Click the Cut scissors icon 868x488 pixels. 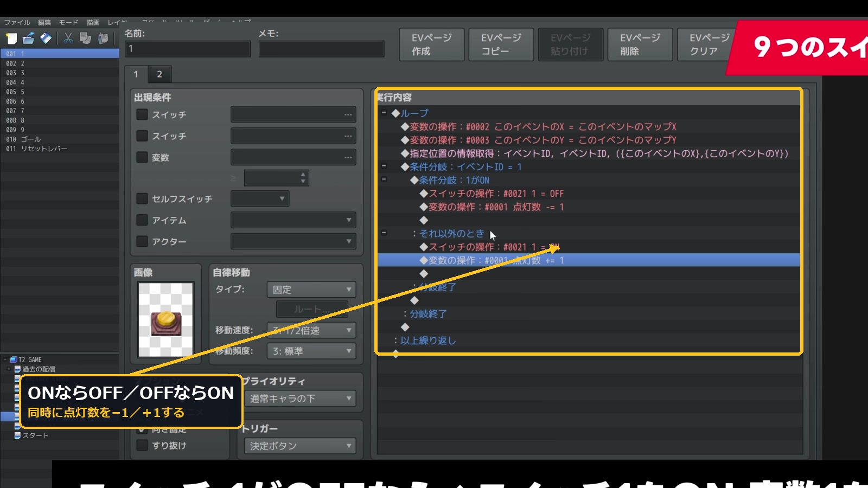click(x=68, y=38)
